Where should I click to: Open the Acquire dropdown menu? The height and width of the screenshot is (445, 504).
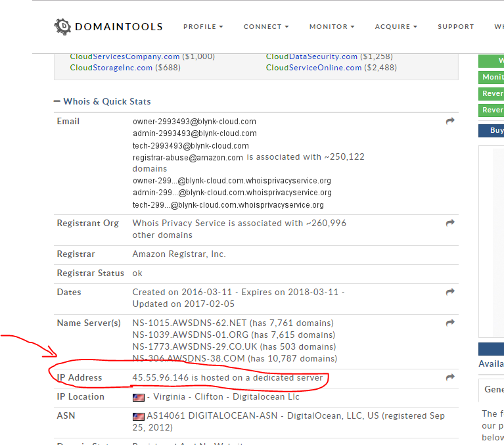[396, 27]
